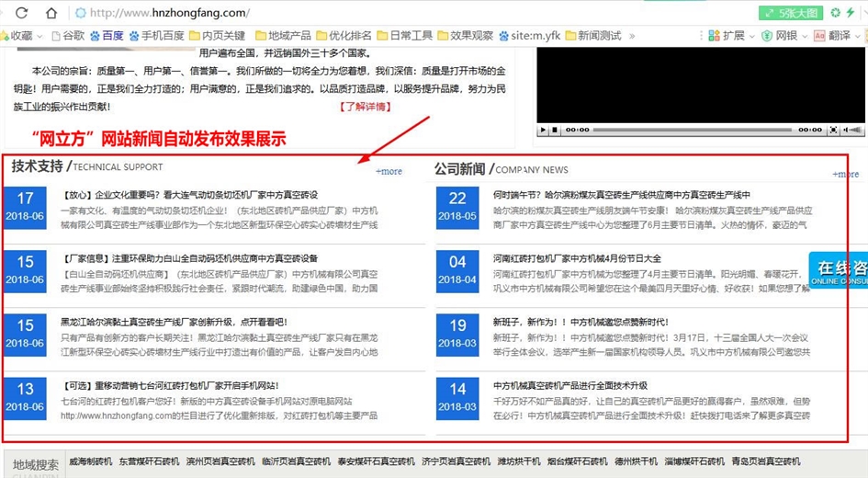The width and height of the screenshot is (868, 478).
Task: Click the 17 2018-06 date tile
Action: click(x=25, y=208)
